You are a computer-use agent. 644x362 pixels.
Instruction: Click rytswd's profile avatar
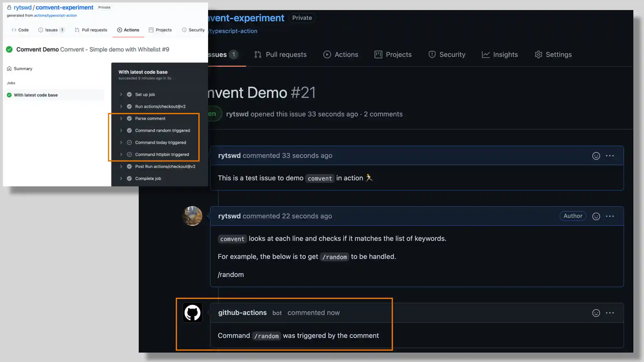tap(192, 216)
